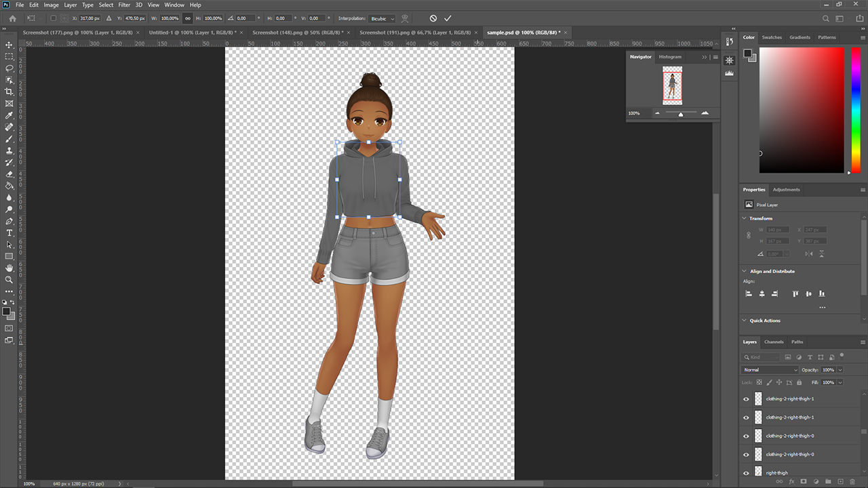Open the Layer menu
This screenshot has height=488, width=868.
(71, 5)
